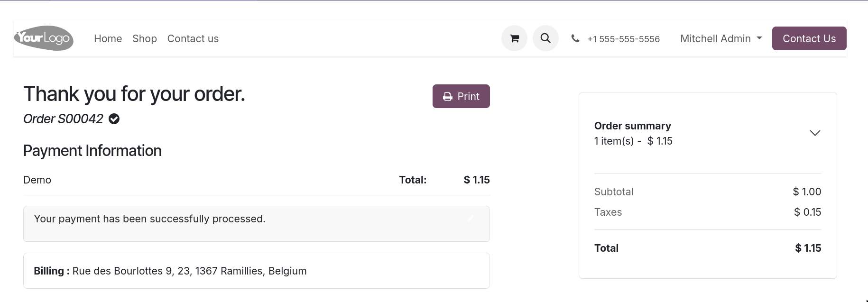The image size is (868, 302).
Task: Open the shopping cart icon
Action: coord(514,38)
